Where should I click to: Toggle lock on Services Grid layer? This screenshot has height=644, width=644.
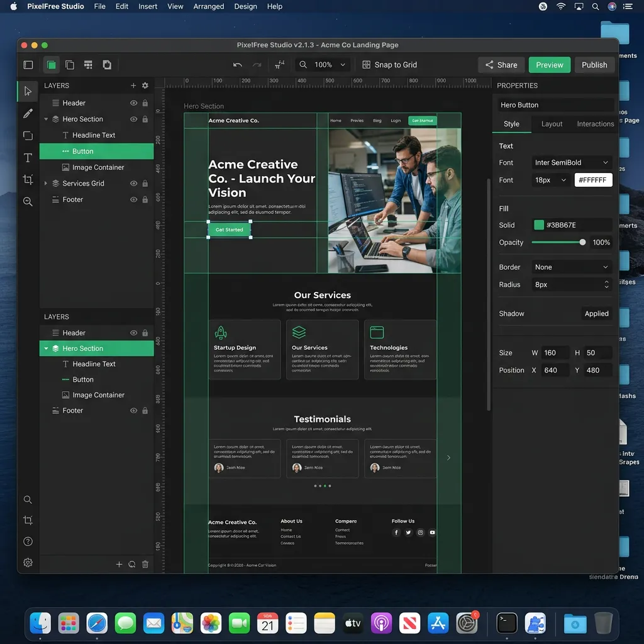coord(145,184)
